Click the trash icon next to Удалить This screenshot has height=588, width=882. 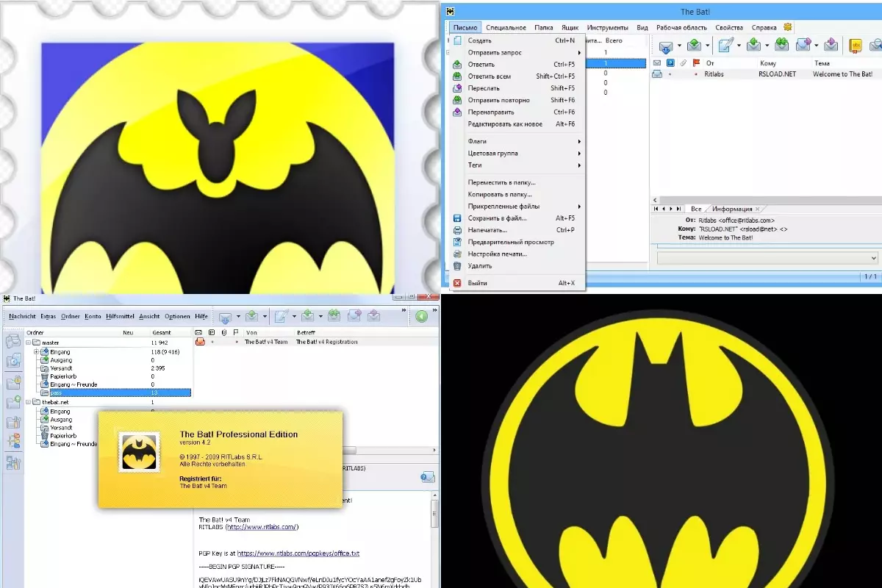tap(456, 266)
